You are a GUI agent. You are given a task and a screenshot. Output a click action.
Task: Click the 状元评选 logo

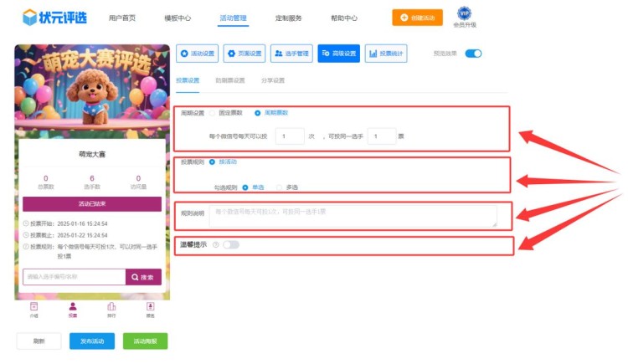pos(54,17)
